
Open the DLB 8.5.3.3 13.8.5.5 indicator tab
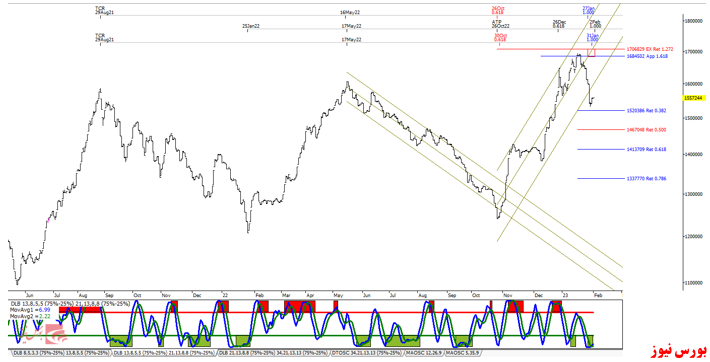coord(60,353)
